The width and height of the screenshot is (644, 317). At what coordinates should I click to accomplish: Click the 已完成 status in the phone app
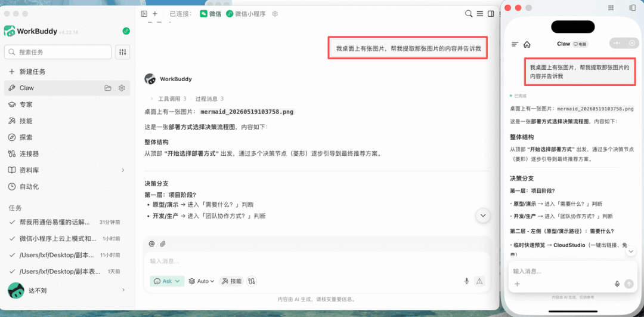click(x=518, y=96)
